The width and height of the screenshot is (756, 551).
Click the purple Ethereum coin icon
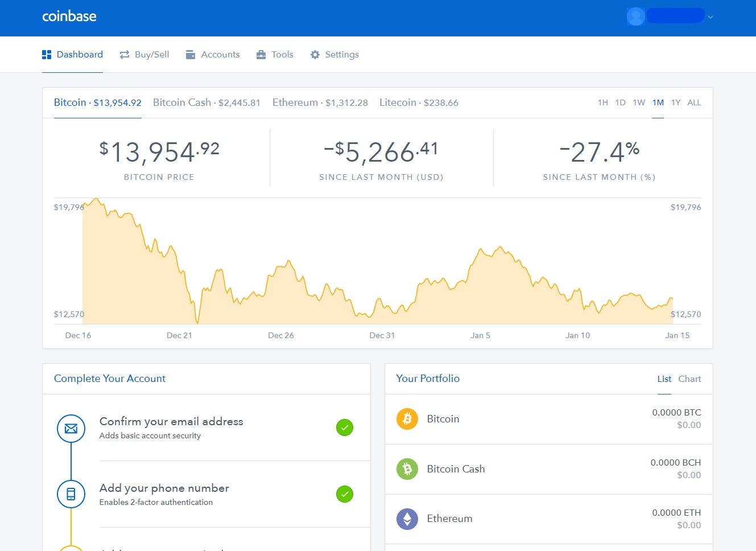407,519
